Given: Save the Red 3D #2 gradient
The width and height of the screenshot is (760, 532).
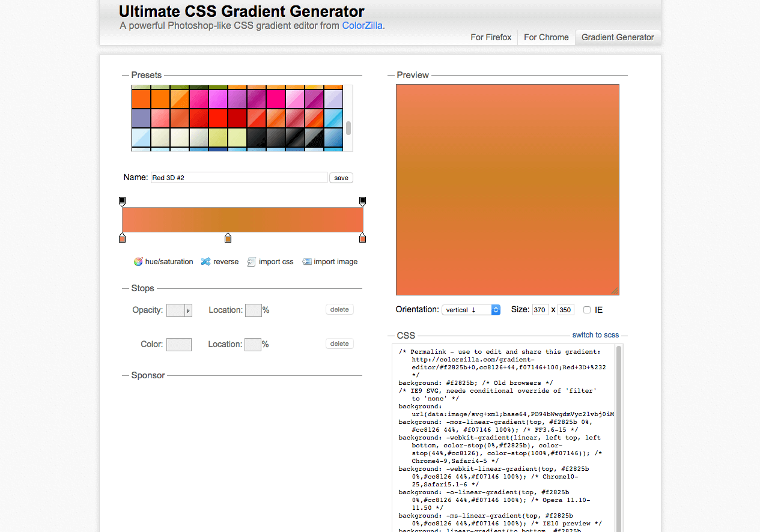Looking at the screenshot, I should pos(341,178).
